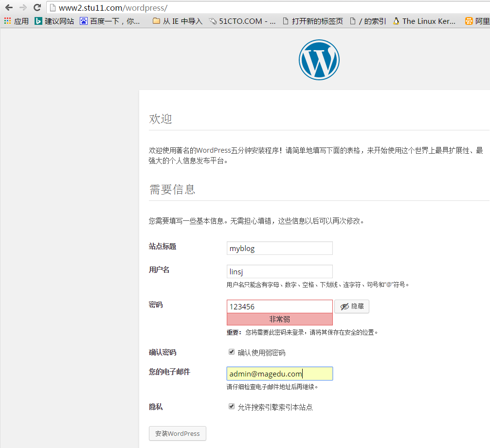
Task: Click the 隐私 label
Action: click(x=156, y=407)
